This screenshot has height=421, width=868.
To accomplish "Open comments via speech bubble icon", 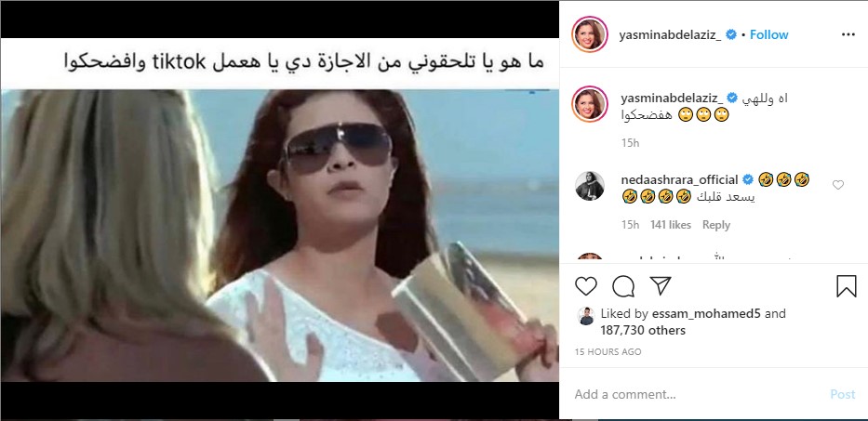I will (x=623, y=286).
